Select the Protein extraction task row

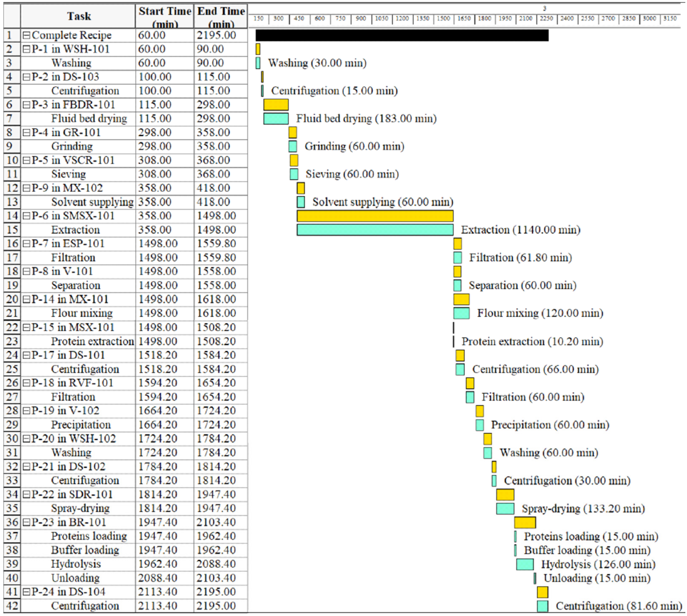point(92,341)
